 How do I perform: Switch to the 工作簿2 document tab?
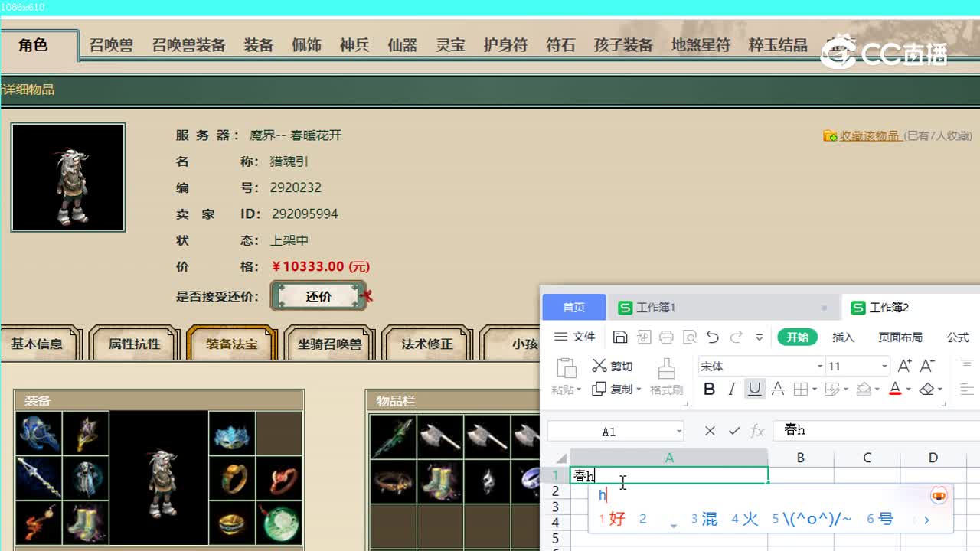[910, 308]
